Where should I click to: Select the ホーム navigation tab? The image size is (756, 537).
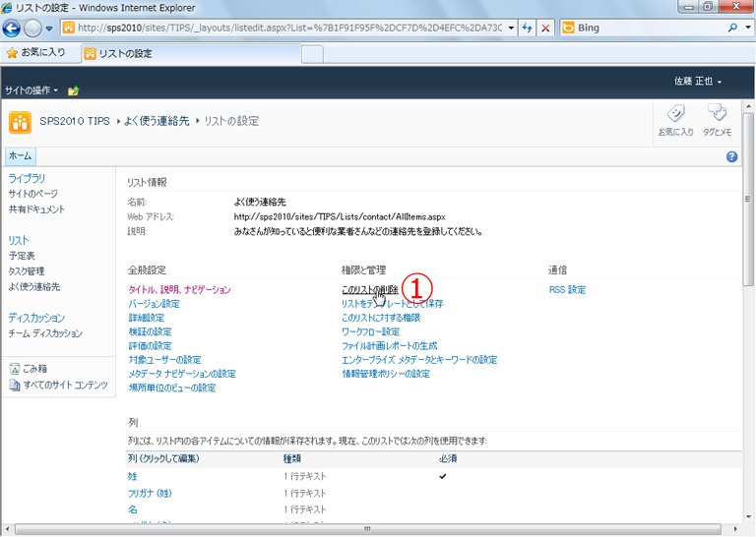tap(21, 156)
